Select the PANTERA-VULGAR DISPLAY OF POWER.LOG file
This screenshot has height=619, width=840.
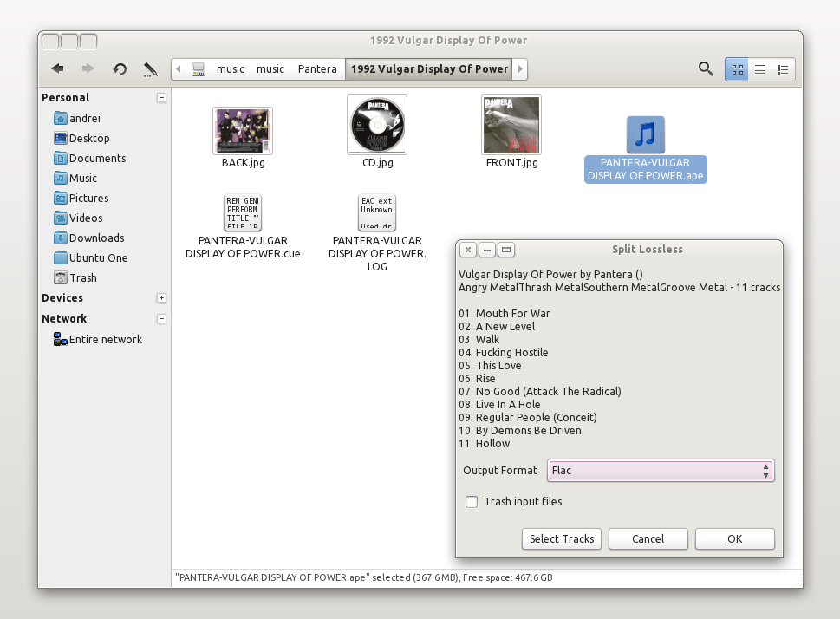point(377,233)
